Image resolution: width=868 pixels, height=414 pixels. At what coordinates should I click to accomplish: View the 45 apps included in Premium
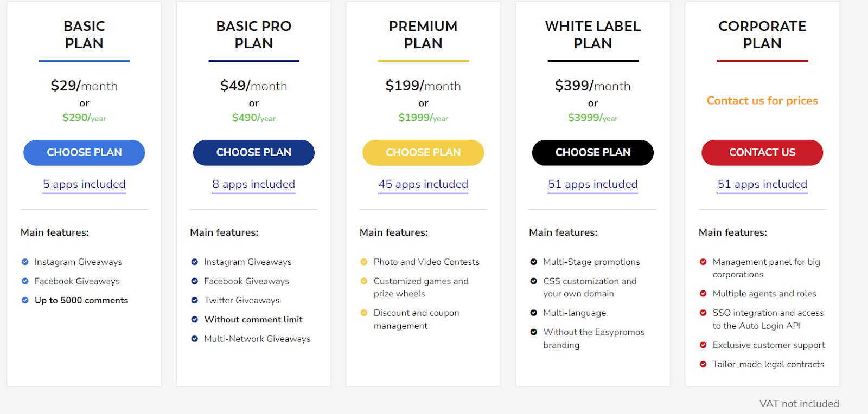pyautogui.click(x=423, y=185)
